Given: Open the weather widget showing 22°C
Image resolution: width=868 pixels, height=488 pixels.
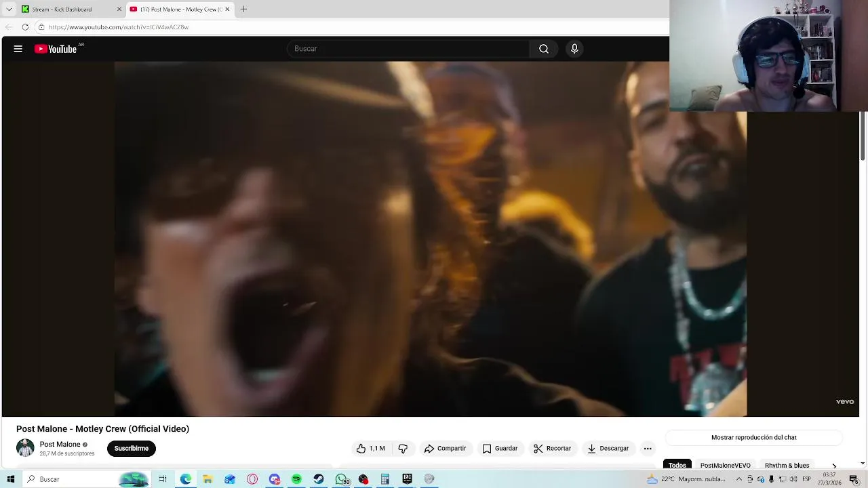Looking at the screenshot, I should coord(686,479).
